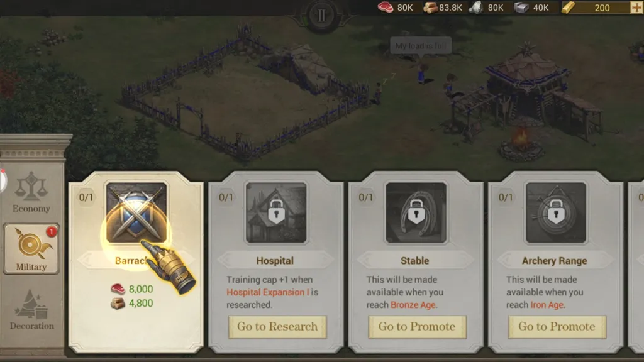Click the Go to Research button

(x=277, y=327)
